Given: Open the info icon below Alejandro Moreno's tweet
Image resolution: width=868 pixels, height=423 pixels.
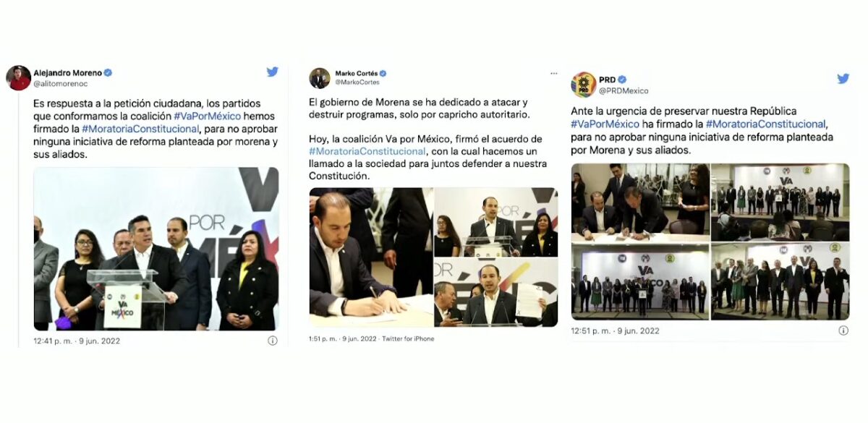Looking at the screenshot, I should [x=273, y=340].
